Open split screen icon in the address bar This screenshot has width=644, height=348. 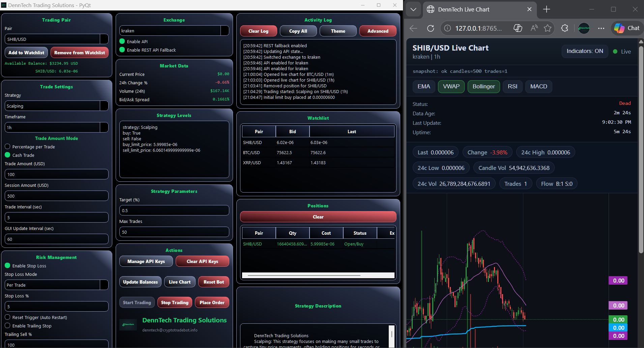point(518,28)
